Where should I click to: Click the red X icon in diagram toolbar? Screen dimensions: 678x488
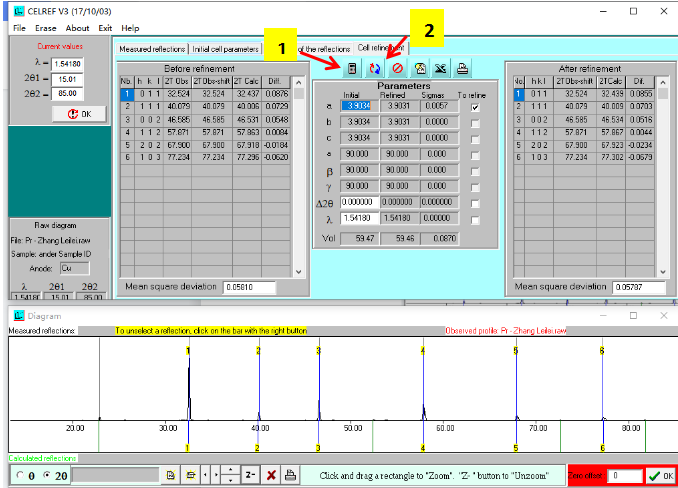click(x=271, y=475)
